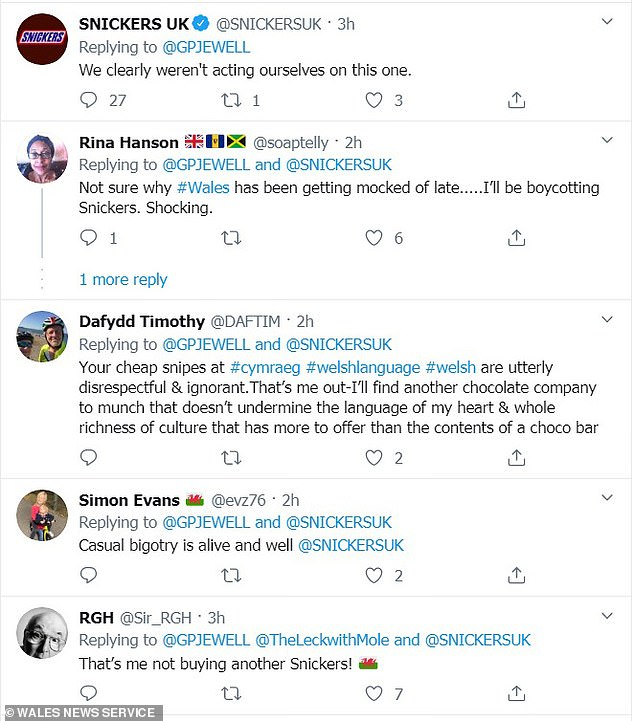Open options chevron on Simon Evans' tweet
Viewport: 634px width, 721px height.
pos(607,499)
